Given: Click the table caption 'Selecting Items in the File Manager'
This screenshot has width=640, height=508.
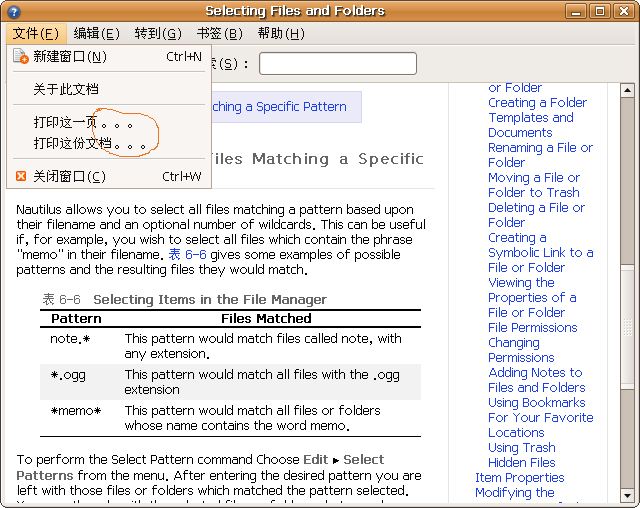Looking at the screenshot, I should tap(210, 299).
